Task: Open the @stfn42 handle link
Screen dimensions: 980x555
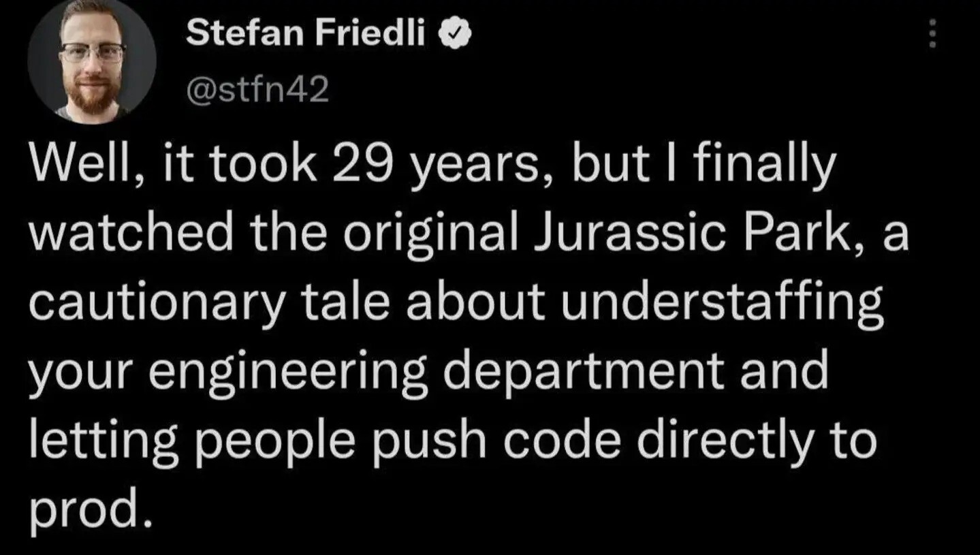Action: (x=257, y=89)
